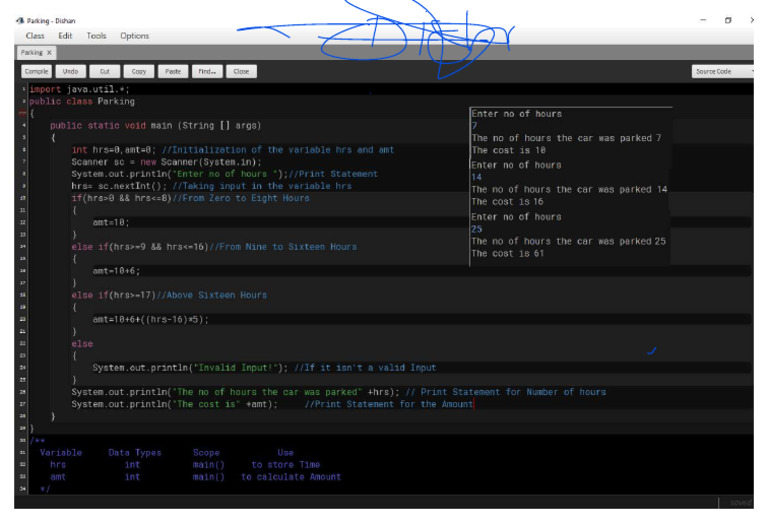The image size is (768, 523).
Task: Click the BlueJ app icon in title bar
Action: click(20, 21)
